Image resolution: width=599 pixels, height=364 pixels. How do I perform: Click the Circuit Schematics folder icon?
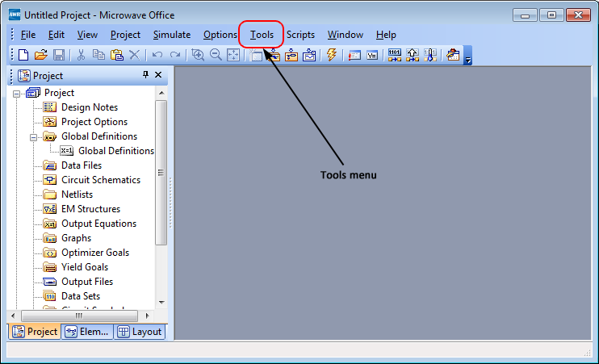coord(50,179)
